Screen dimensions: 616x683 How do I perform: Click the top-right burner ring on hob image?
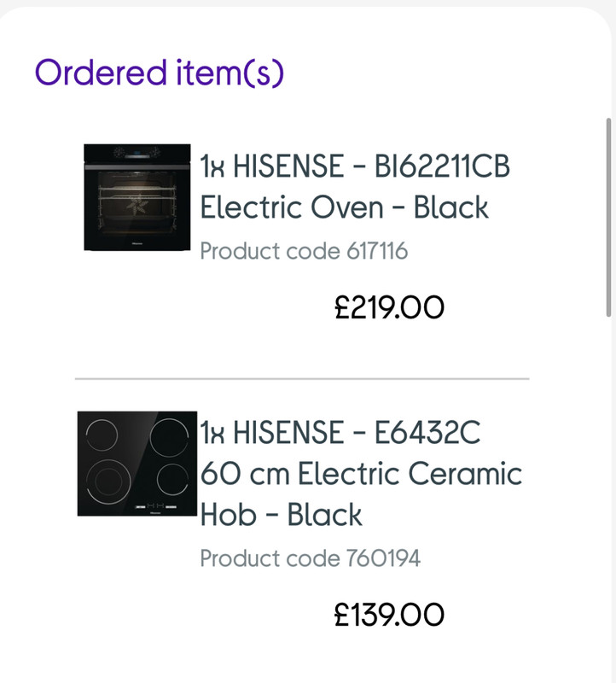pyautogui.click(x=169, y=438)
